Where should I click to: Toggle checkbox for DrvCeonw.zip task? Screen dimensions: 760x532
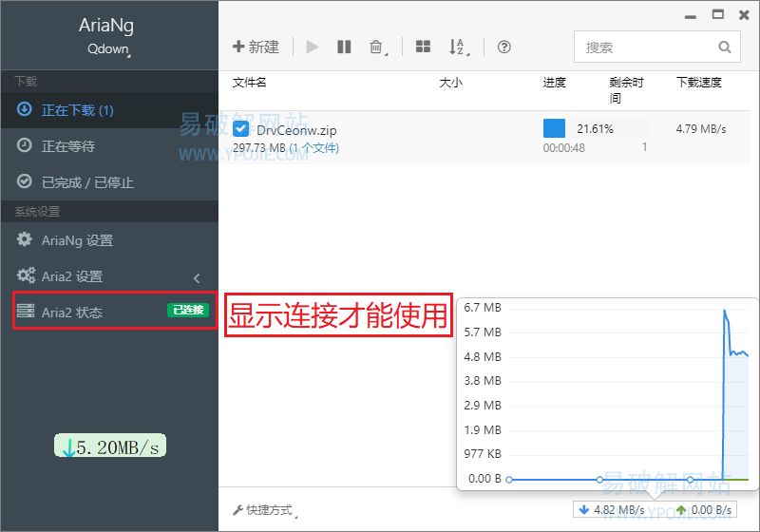241,129
